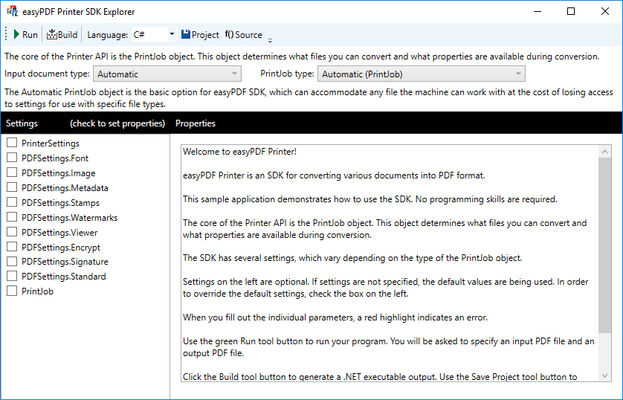Check the PrinterSettings box
Image resolution: width=623 pixels, height=400 pixels.
pyautogui.click(x=12, y=143)
